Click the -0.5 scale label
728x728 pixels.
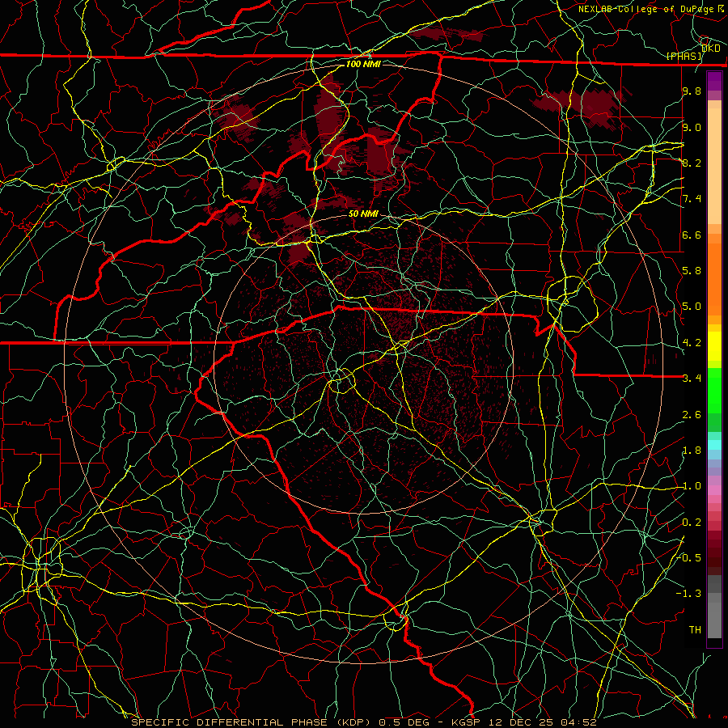[689, 558]
